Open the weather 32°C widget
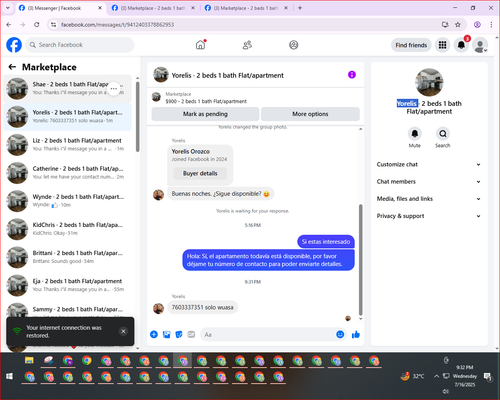The width and height of the screenshot is (500, 400). [413, 376]
